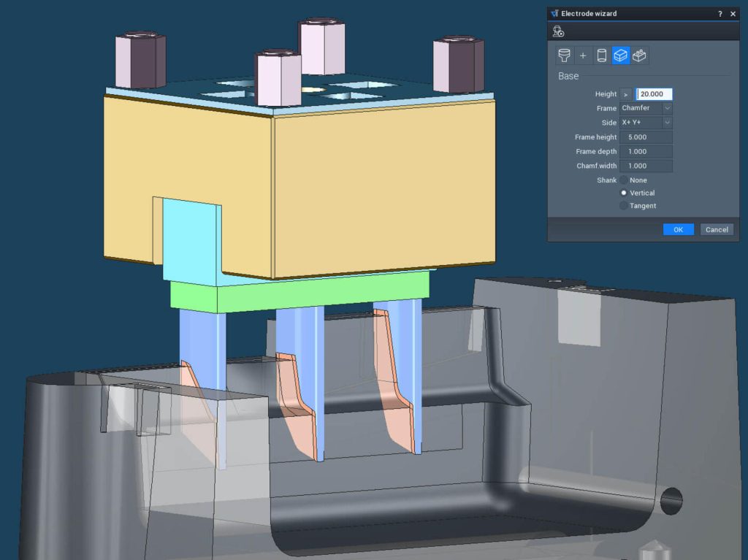Click the ">" button next to Height

[625, 94]
